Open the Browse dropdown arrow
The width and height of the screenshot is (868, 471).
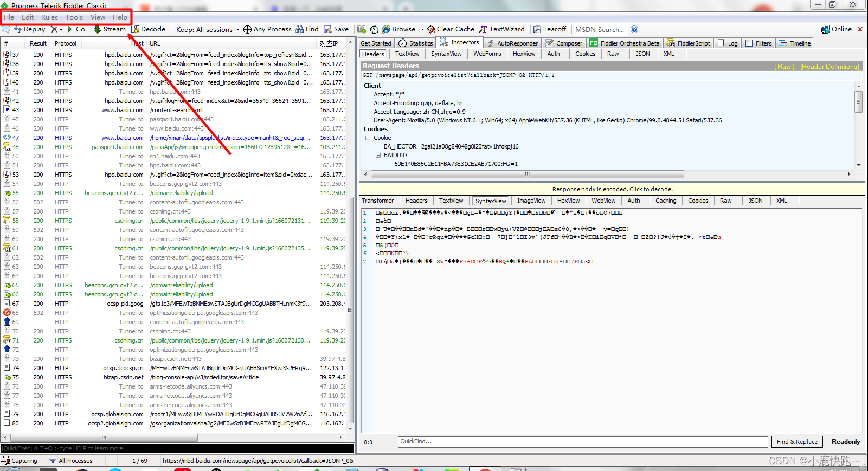point(422,29)
